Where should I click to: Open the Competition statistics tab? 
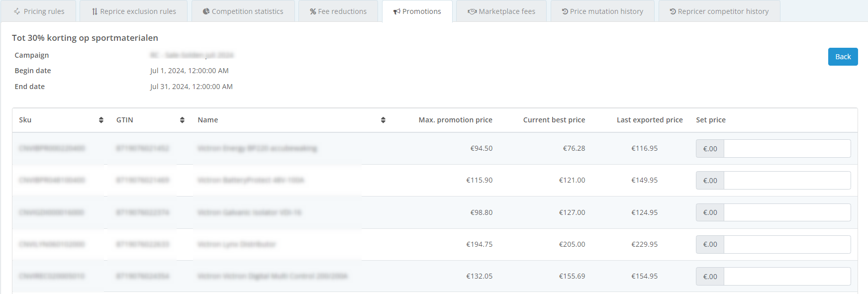pos(243,11)
